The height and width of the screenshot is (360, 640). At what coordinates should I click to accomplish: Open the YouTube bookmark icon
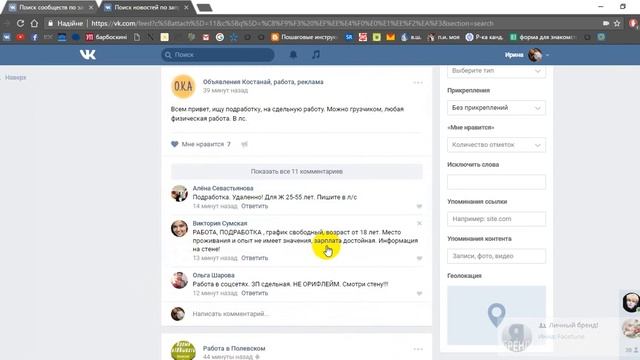coord(20,37)
